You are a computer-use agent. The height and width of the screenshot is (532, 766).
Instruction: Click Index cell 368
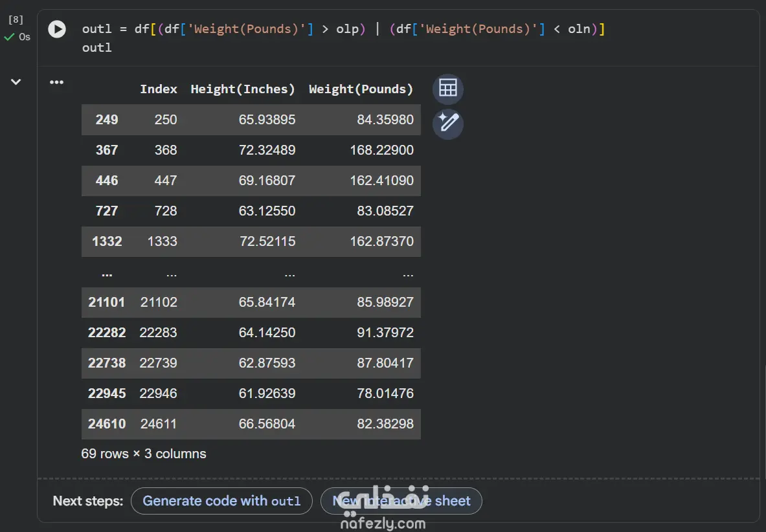(166, 150)
